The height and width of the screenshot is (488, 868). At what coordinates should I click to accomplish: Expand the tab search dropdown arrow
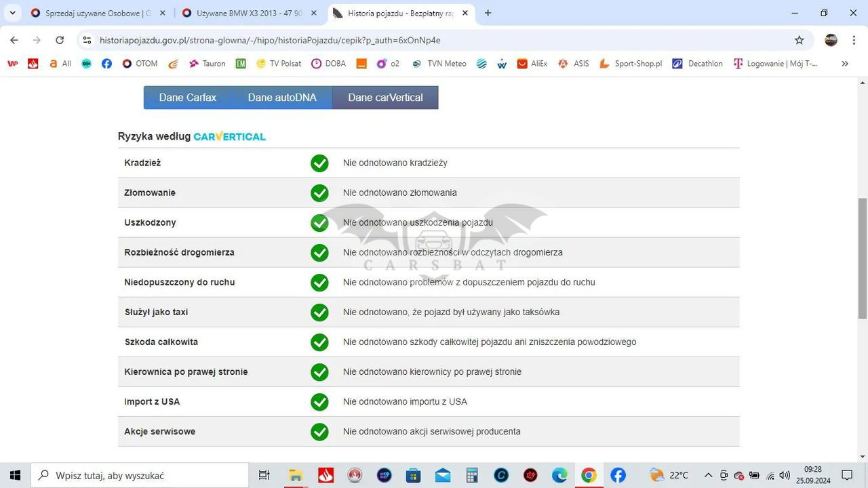tap(12, 13)
